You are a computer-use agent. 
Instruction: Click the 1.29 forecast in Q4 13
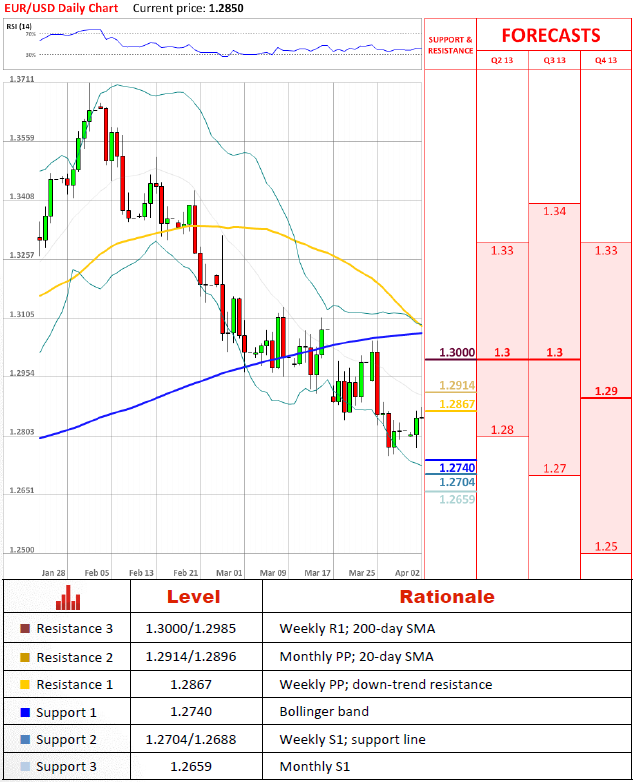point(606,391)
